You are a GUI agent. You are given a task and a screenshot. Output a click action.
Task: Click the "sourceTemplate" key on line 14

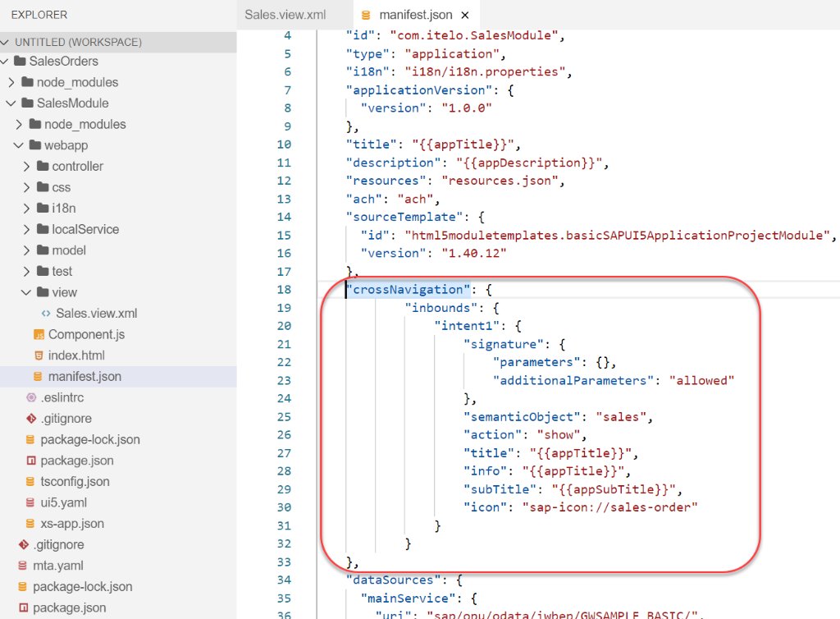pos(404,217)
